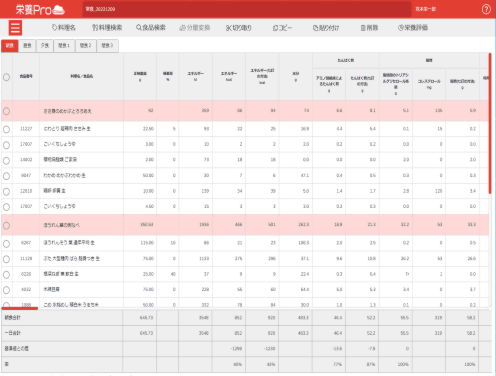Screen dimensions: 496x376
Task: Select the 4032 木綿豆腐 row circle
Action: (x=6, y=290)
